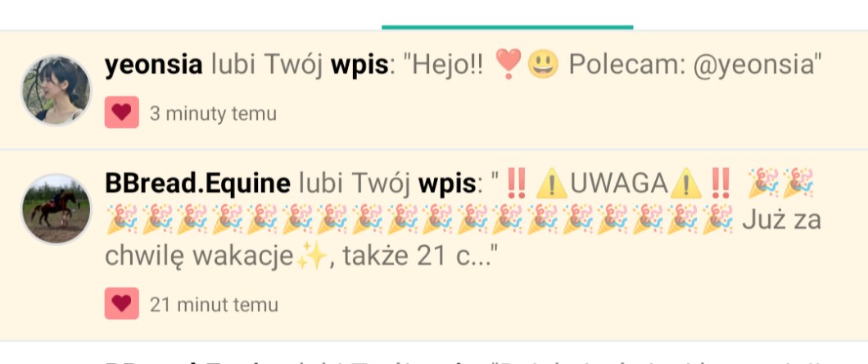The height and width of the screenshot is (364, 868).
Task: Select the teal underlined active tab
Action: pyautogui.click(x=507, y=15)
